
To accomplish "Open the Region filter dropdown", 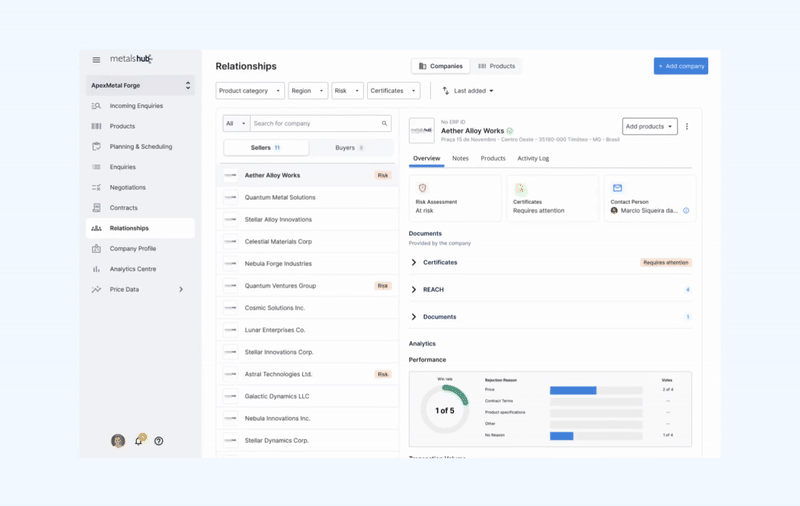I will 308,91.
